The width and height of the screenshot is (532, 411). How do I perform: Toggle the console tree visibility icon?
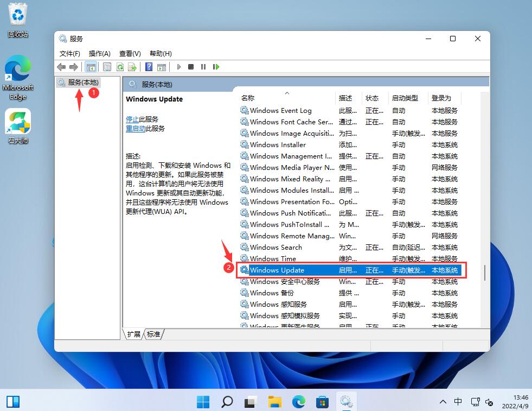click(91, 66)
